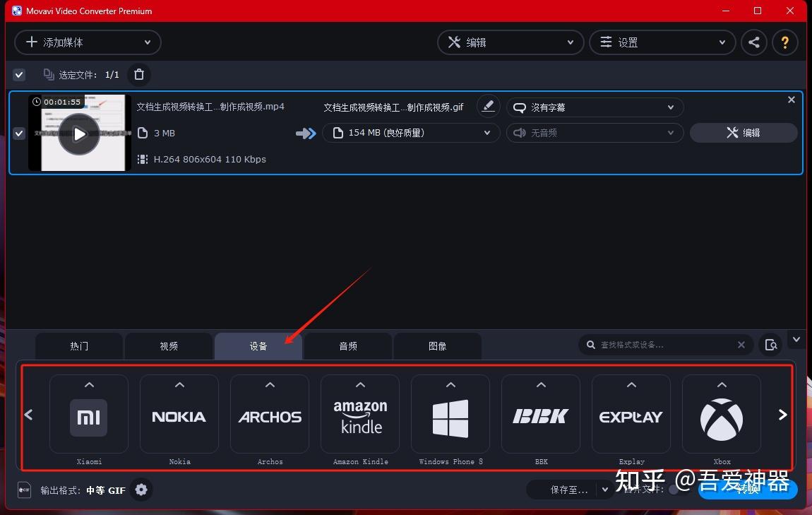Click the 编辑 button in file row
Screen dimensions: 812x515
(x=743, y=133)
